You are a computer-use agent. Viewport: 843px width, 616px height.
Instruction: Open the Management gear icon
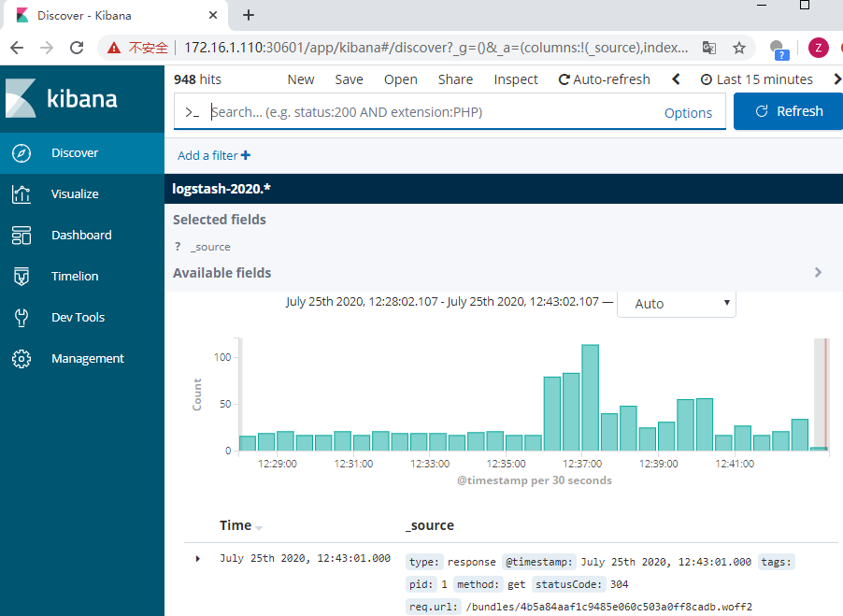tap(21, 359)
